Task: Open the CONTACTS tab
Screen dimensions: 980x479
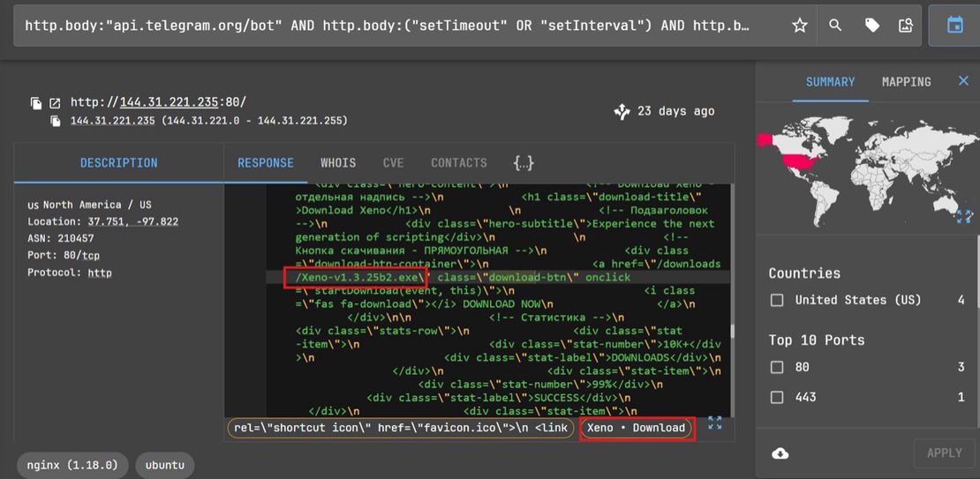Action: coord(459,163)
